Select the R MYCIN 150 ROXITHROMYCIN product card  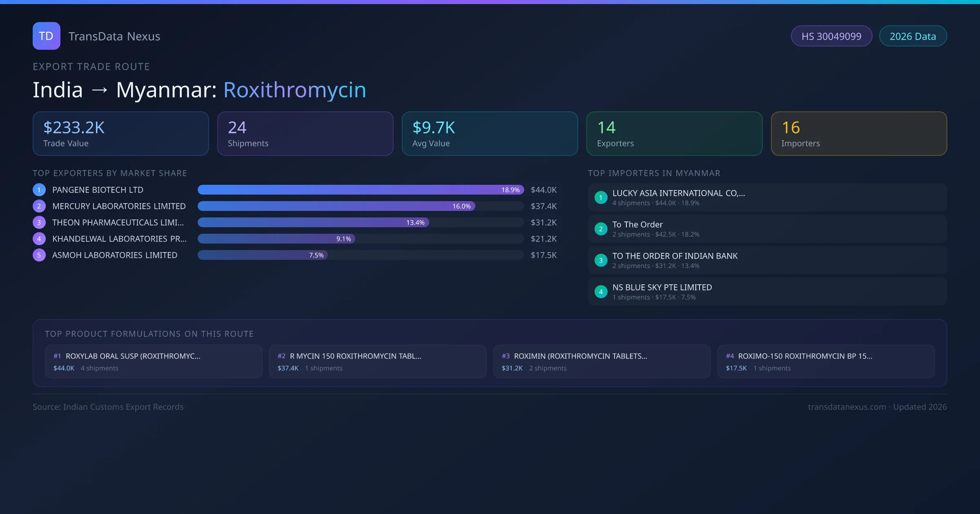click(377, 361)
